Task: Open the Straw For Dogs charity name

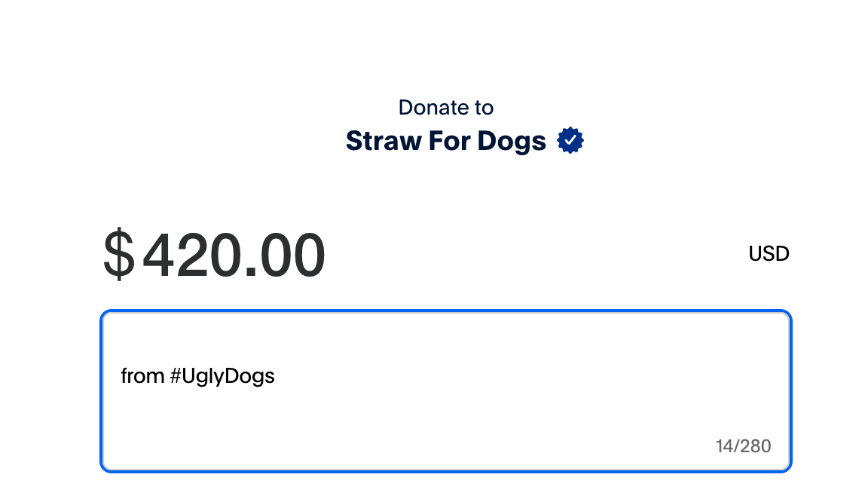Action: point(446,141)
